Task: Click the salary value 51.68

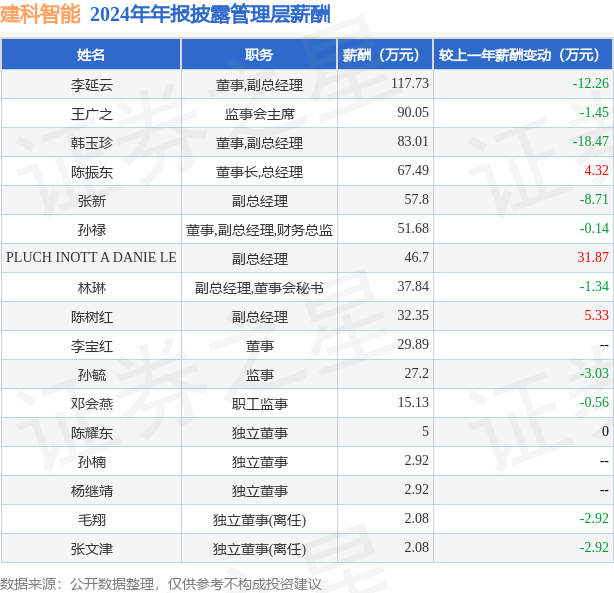Action: tap(413, 228)
